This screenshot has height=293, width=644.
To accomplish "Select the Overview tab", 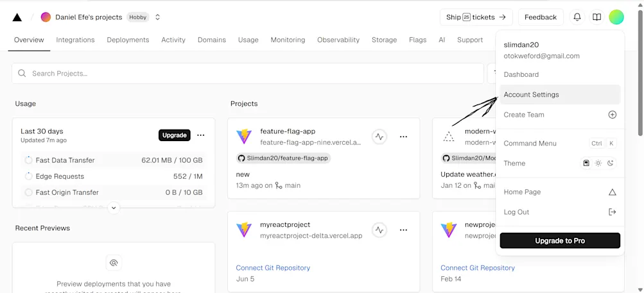I will (x=29, y=40).
